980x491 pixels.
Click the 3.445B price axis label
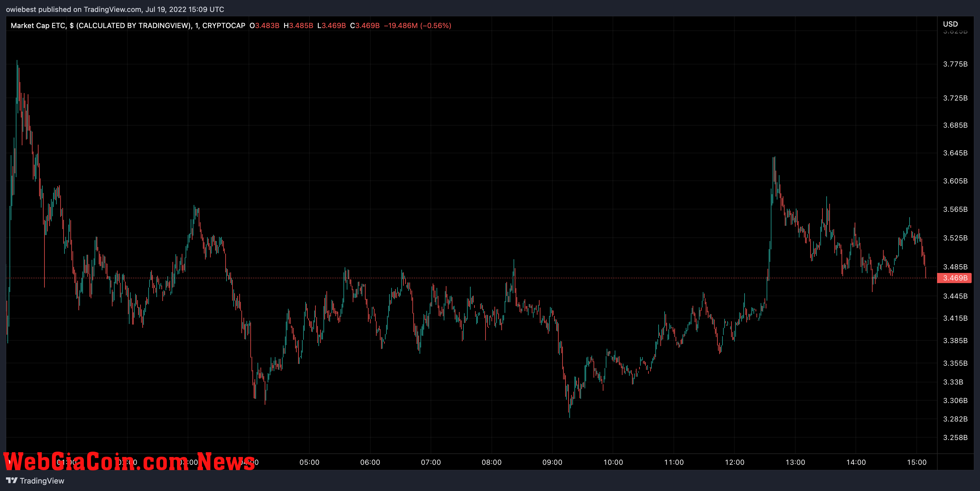click(955, 296)
